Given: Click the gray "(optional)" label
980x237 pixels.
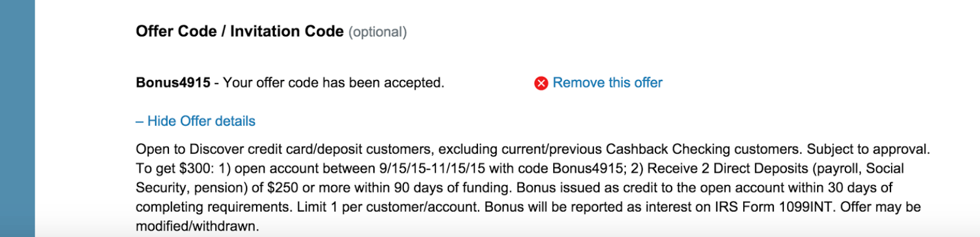Looking at the screenshot, I should point(378,32).
